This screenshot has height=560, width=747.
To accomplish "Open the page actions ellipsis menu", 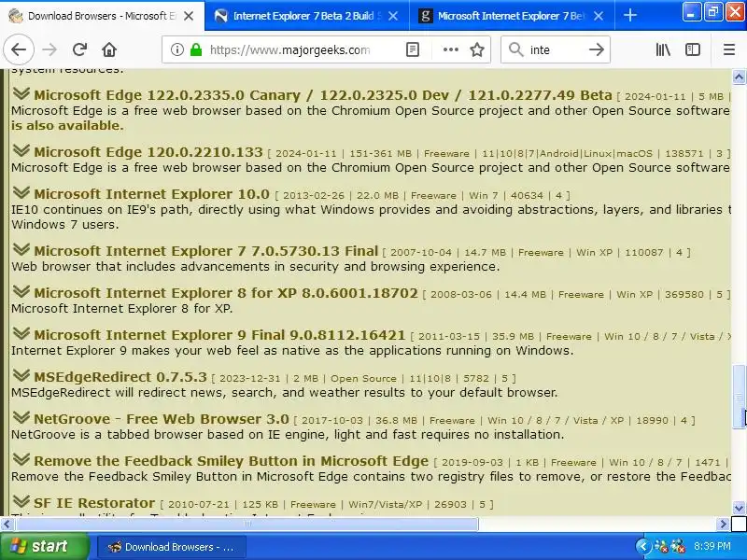I will pyautogui.click(x=450, y=49).
